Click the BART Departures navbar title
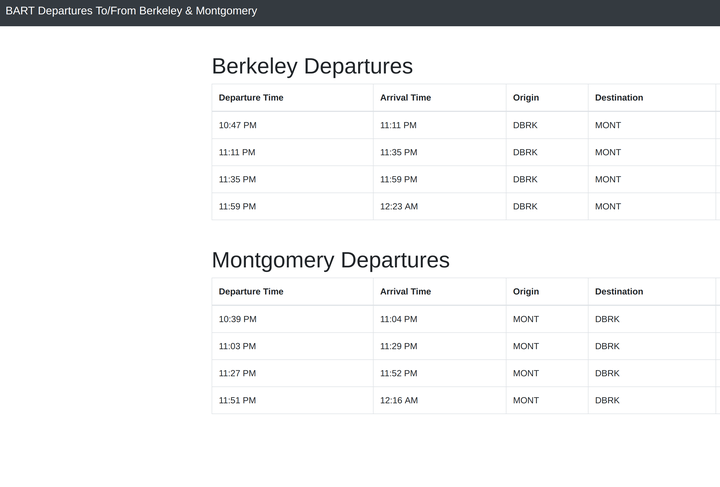720x487 pixels. [131, 11]
